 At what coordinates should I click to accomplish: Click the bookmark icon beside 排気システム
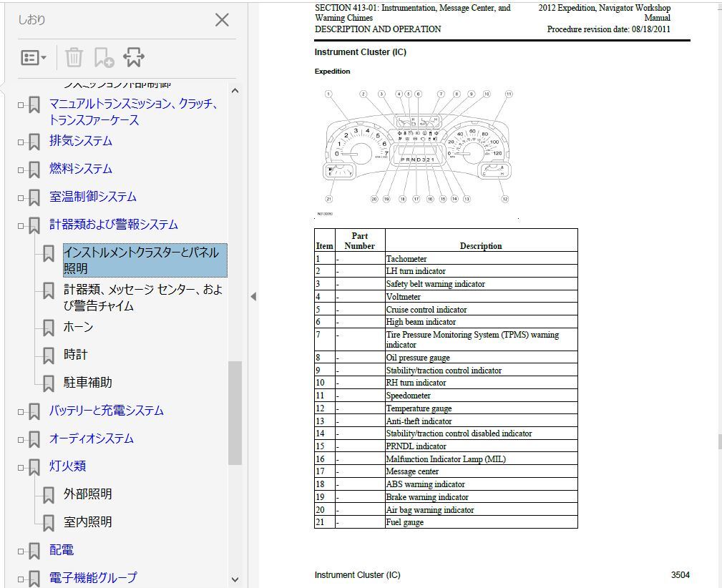(34, 142)
